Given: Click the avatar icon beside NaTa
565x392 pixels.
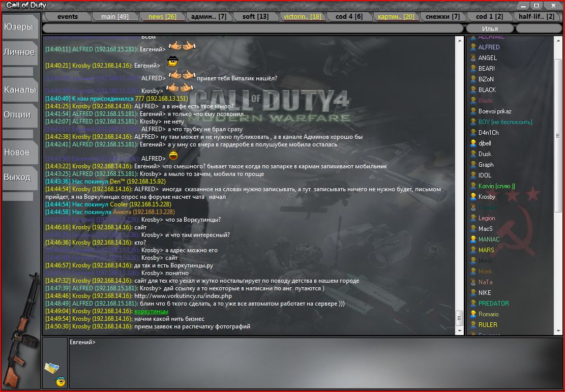Looking at the screenshot, I should click(473, 282).
